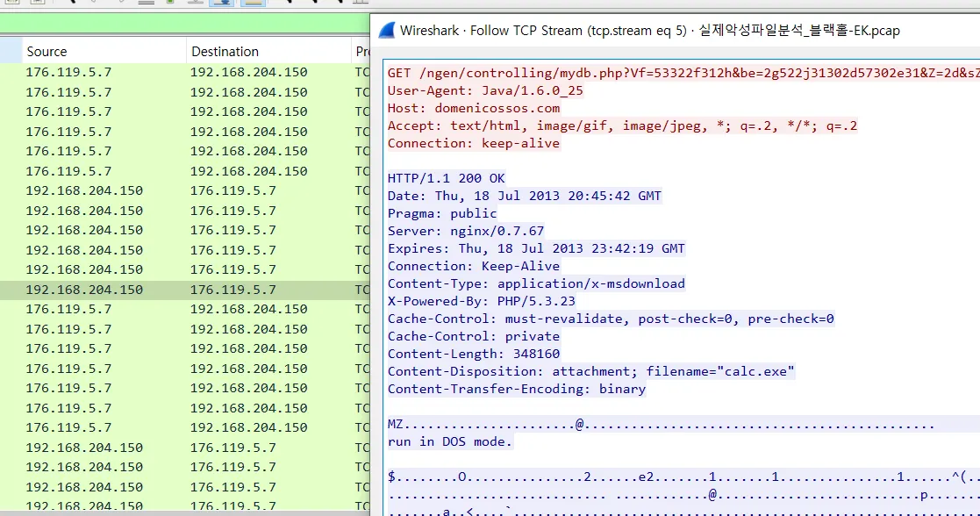Click the Connection: Keep-Alive response header
Viewport: 980px width, 516px height.
[x=474, y=266]
